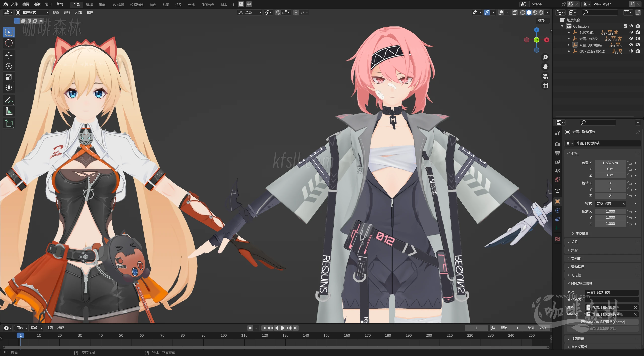Click the 缩放 X value field
This screenshot has width=644, height=356.
pos(610,211)
